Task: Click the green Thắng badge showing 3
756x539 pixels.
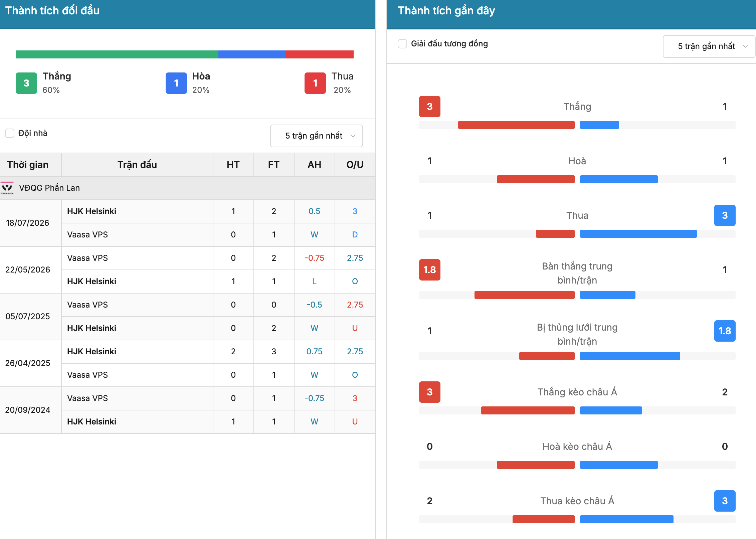Action: [26, 83]
